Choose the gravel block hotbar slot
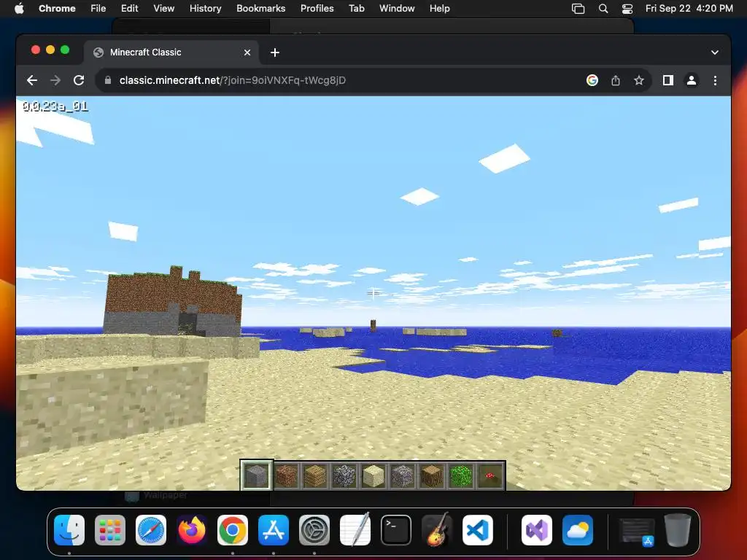The image size is (747, 560). click(x=402, y=475)
